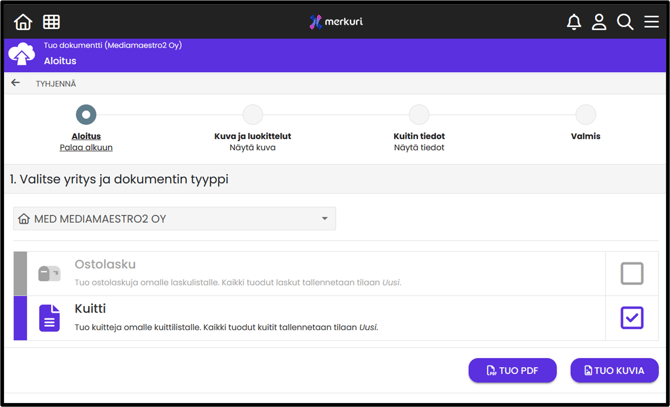Viewport: 670px width, 407px height.
Task: Click the Kuitti document icon
Action: click(x=49, y=318)
